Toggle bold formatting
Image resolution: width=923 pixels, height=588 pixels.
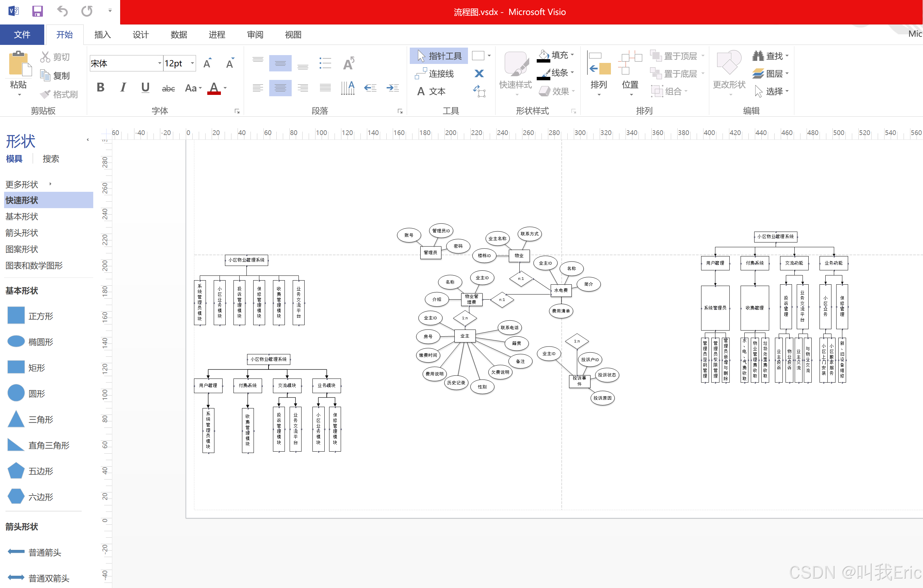click(x=100, y=88)
